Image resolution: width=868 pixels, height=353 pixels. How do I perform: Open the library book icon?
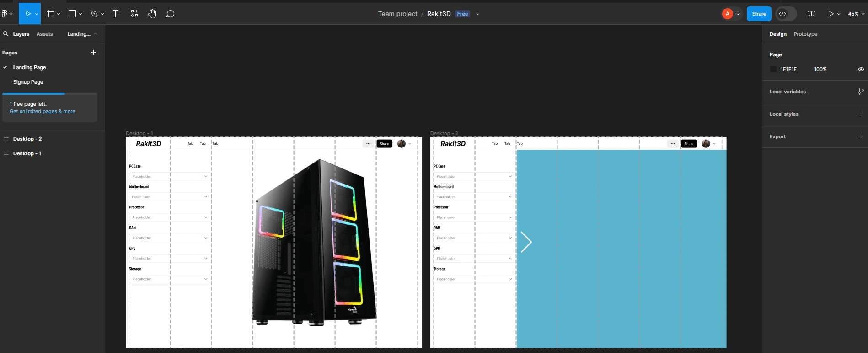(x=811, y=14)
